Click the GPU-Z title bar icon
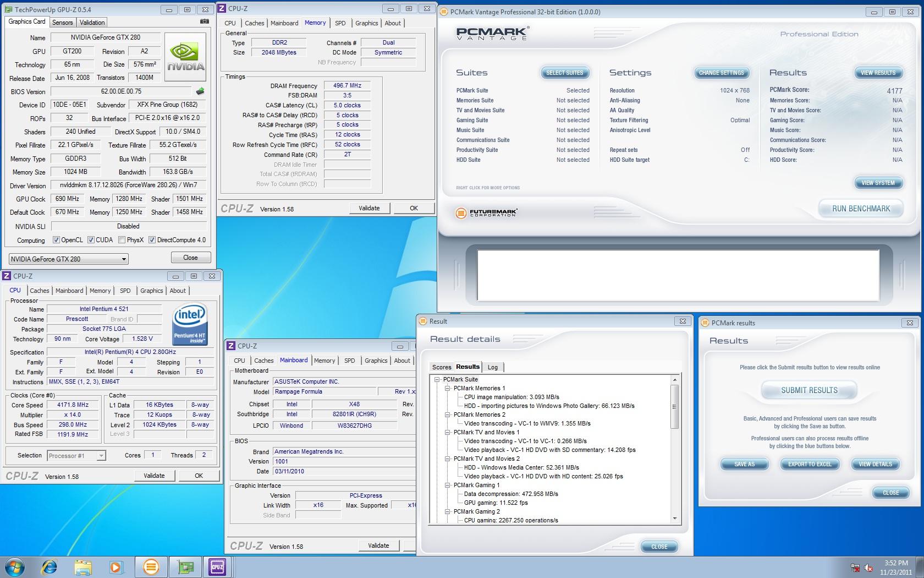924x578 pixels. tap(8, 9)
